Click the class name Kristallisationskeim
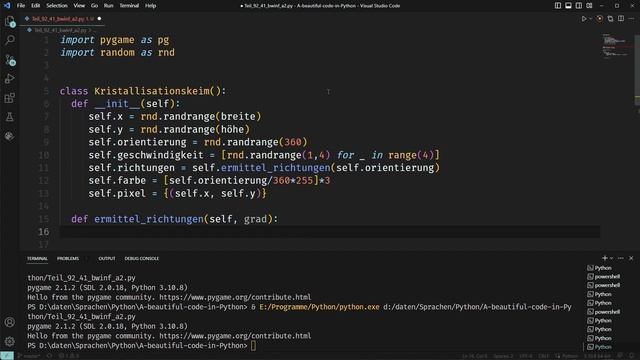640x360 pixels. (x=152, y=91)
